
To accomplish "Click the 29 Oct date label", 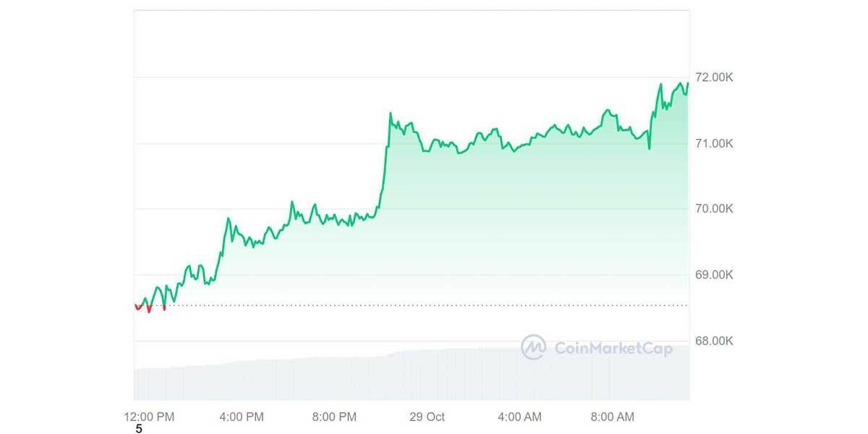I will 426,417.
